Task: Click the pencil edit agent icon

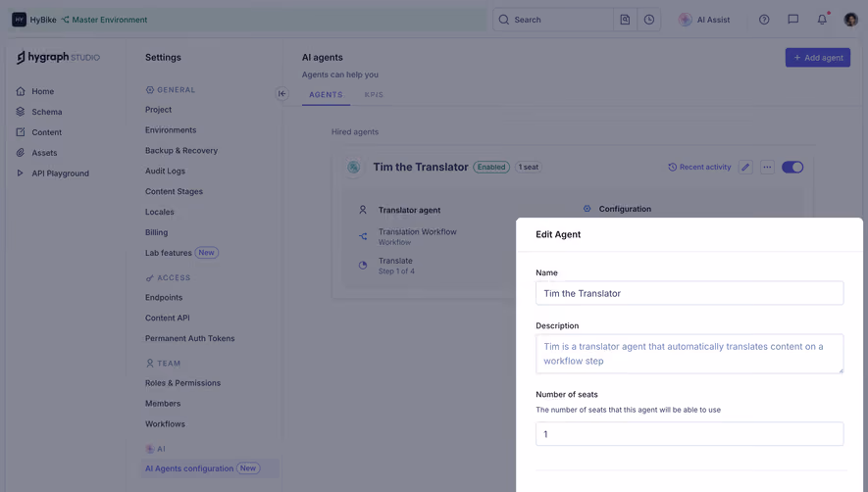Action: coord(745,168)
